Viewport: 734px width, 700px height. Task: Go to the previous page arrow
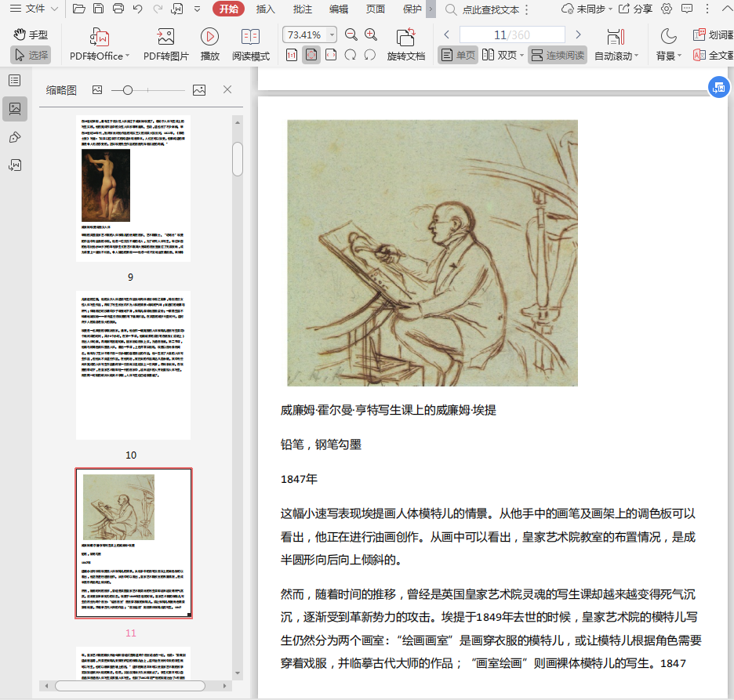(446, 34)
